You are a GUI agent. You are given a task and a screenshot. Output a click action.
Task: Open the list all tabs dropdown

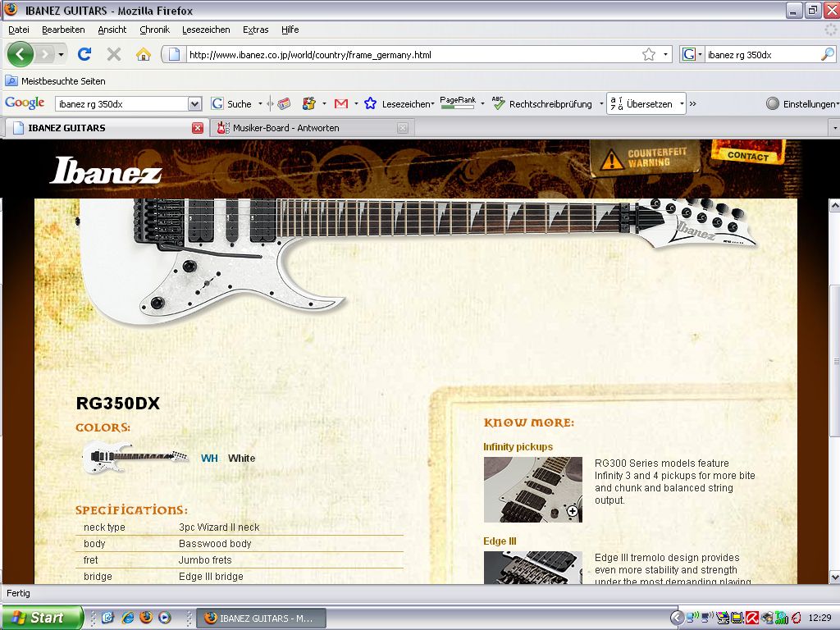(x=834, y=129)
